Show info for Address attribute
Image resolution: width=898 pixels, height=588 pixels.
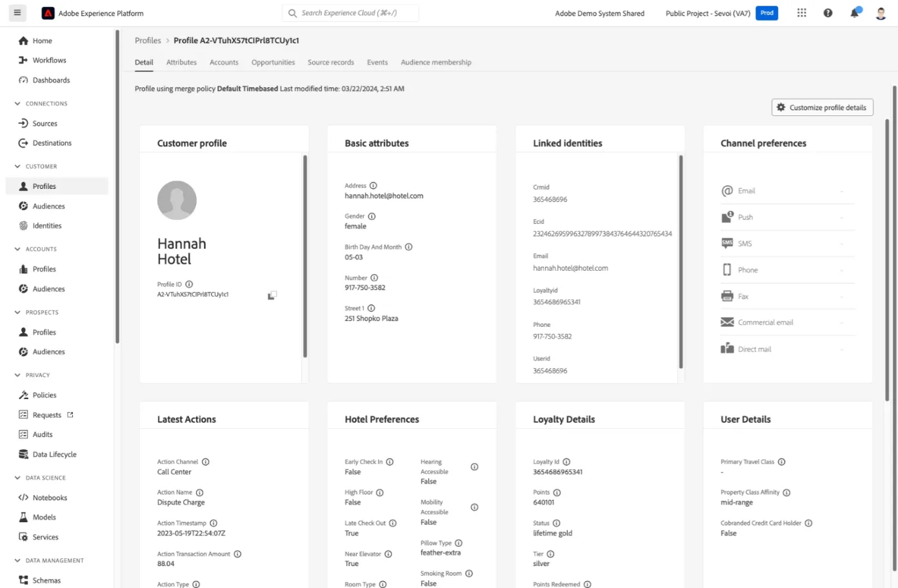pos(373,186)
